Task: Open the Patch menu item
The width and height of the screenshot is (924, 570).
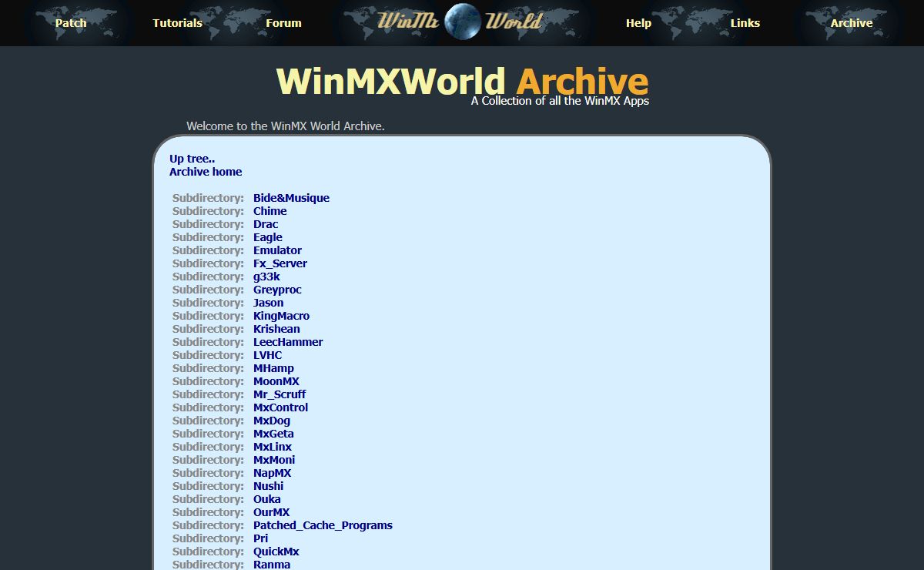Action: pyautogui.click(x=71, y=23)
